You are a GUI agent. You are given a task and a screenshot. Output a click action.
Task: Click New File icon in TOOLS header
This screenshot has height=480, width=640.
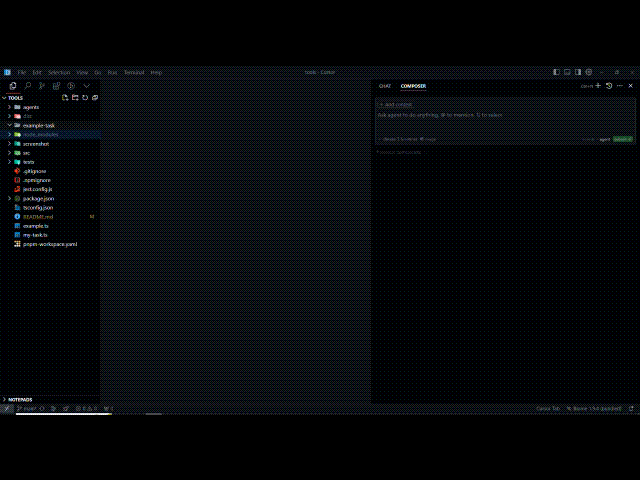click(x=65, y=98)
